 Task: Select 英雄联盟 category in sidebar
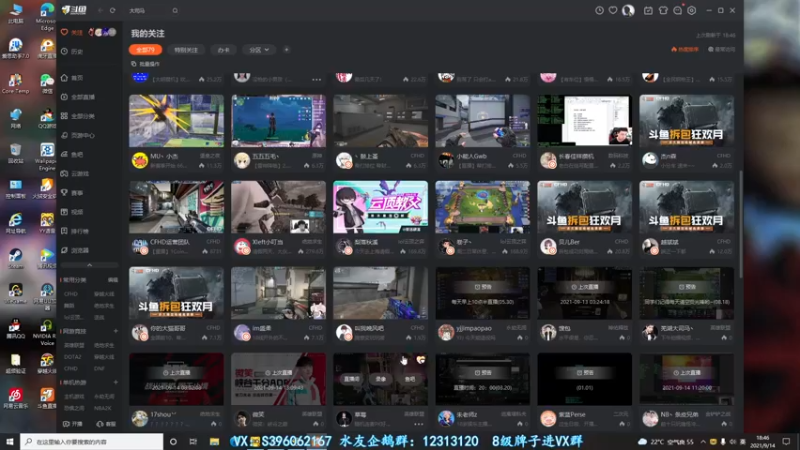click(74, 345)
